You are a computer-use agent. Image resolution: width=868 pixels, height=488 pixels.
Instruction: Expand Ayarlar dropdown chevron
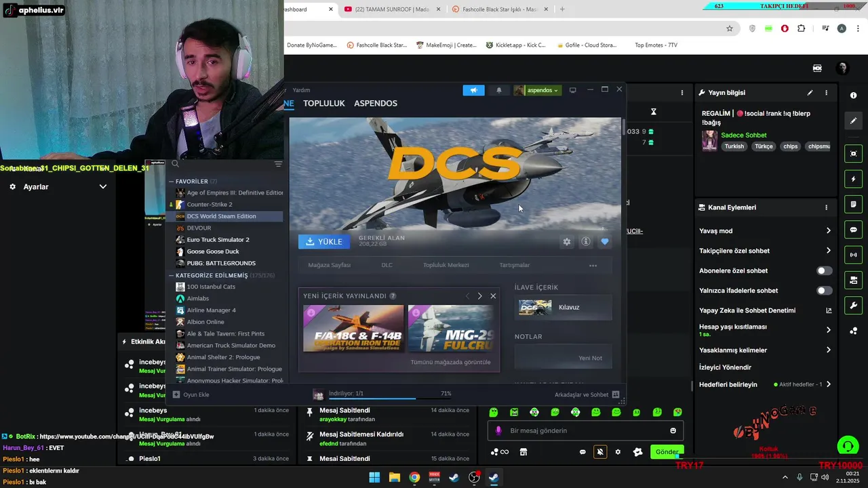point(103,186)
